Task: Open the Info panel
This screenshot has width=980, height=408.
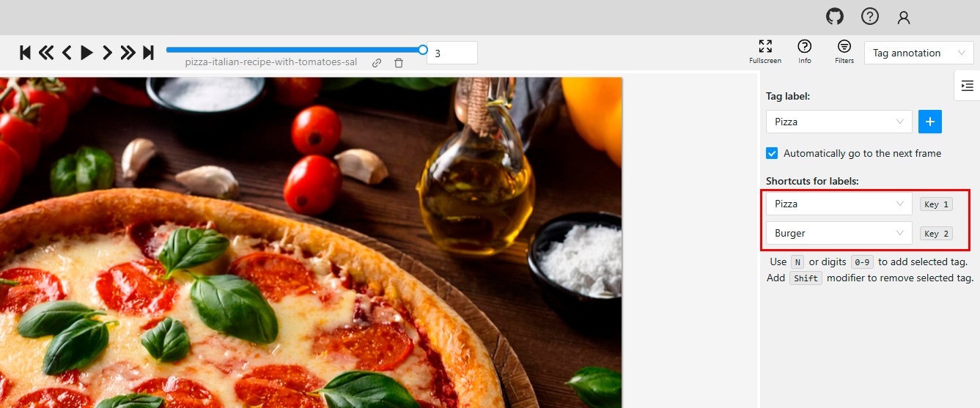Action: (805, 52)
